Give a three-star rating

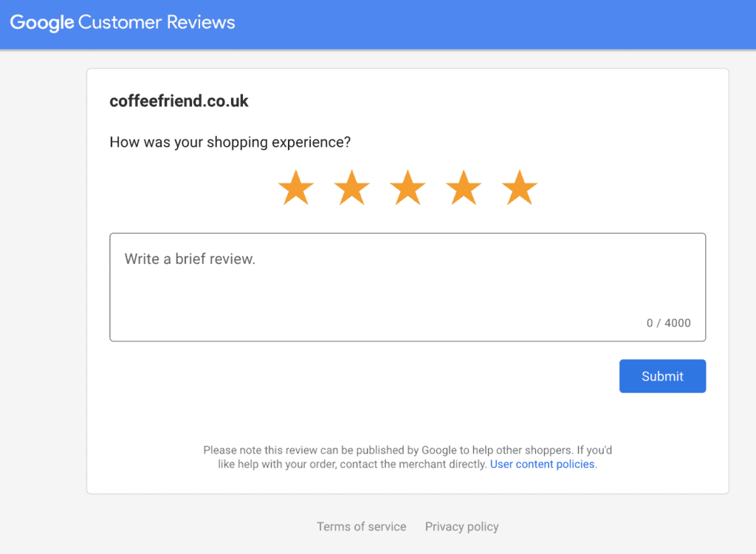408,188
